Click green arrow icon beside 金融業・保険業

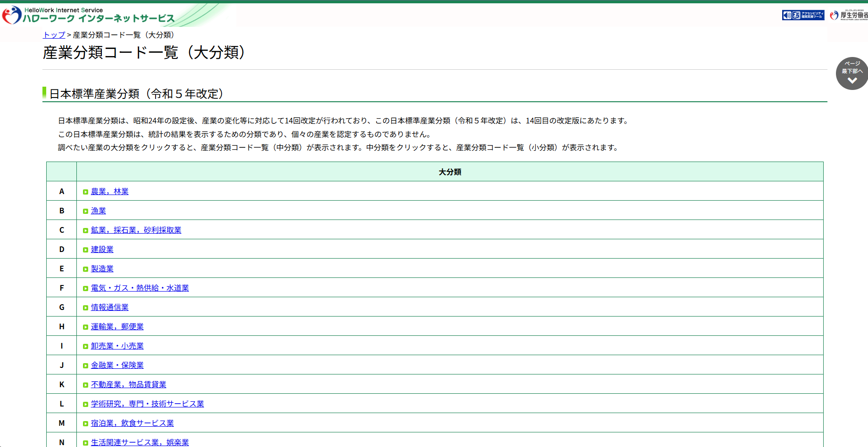(x=85, y=366)
